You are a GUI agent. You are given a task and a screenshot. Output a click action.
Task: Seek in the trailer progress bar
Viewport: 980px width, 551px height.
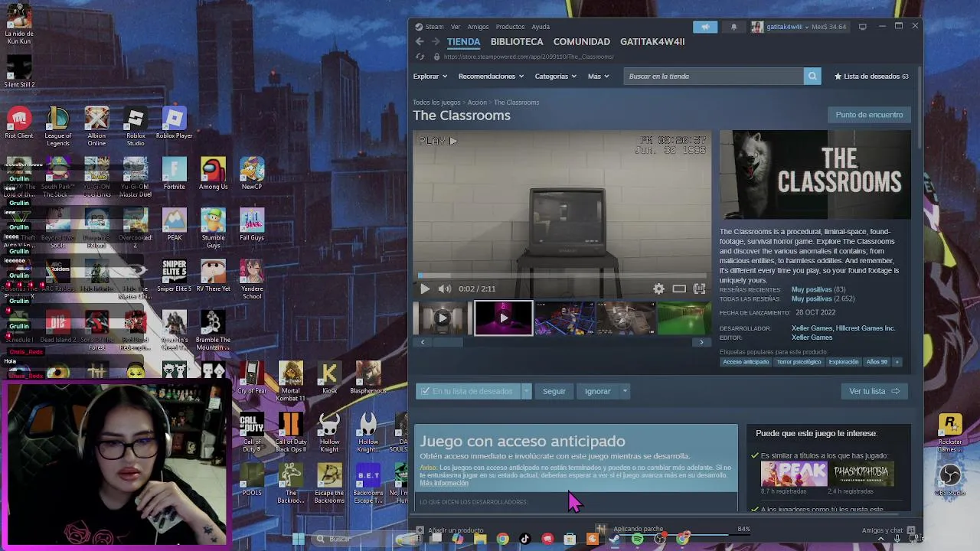tap(563, 275)
